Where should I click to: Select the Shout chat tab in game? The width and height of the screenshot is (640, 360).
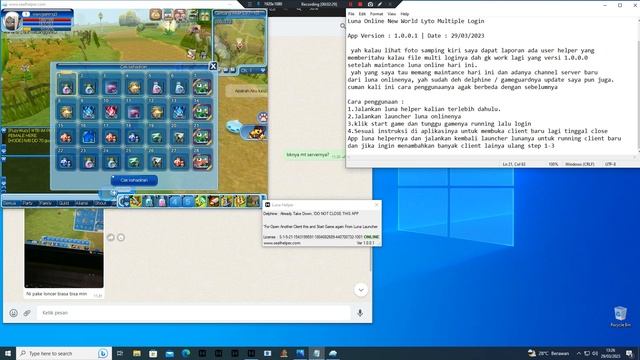click(x=100, y=203)
